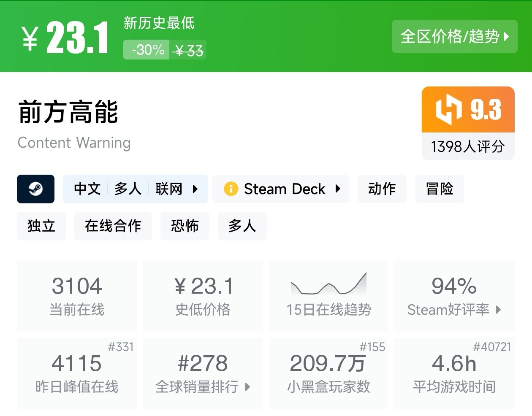Expand the 中文 多人 联网 details arrow
The height and width of the screenshot is (416, 532).
pos(195,189)
